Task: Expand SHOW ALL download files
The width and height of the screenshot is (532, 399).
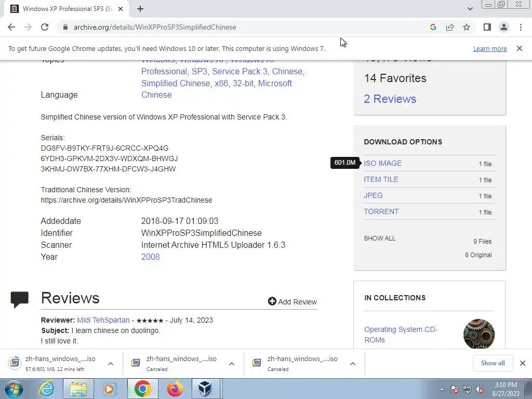Action: (x=380, y=238)
